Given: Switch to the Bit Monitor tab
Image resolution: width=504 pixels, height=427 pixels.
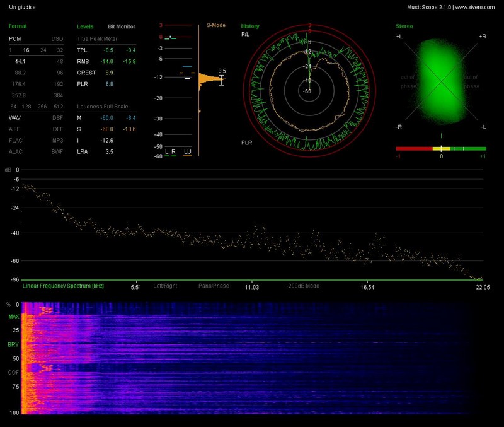Looking at the screenshot, I should click(122, 26).
